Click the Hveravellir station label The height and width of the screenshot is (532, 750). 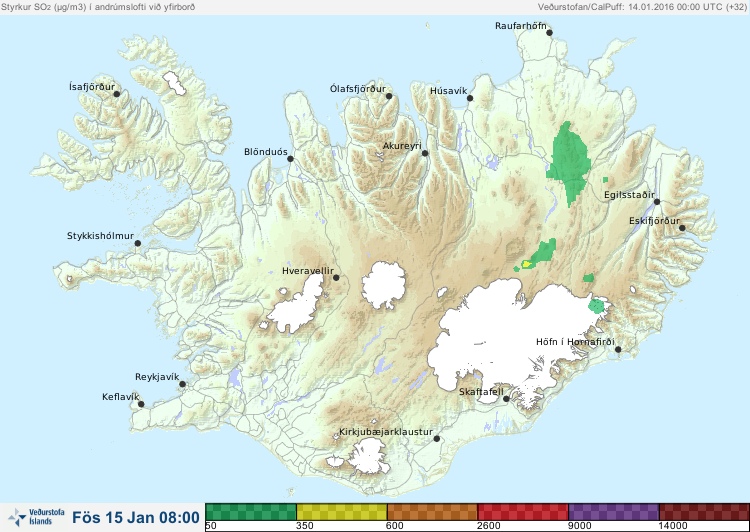coord(308,271)
